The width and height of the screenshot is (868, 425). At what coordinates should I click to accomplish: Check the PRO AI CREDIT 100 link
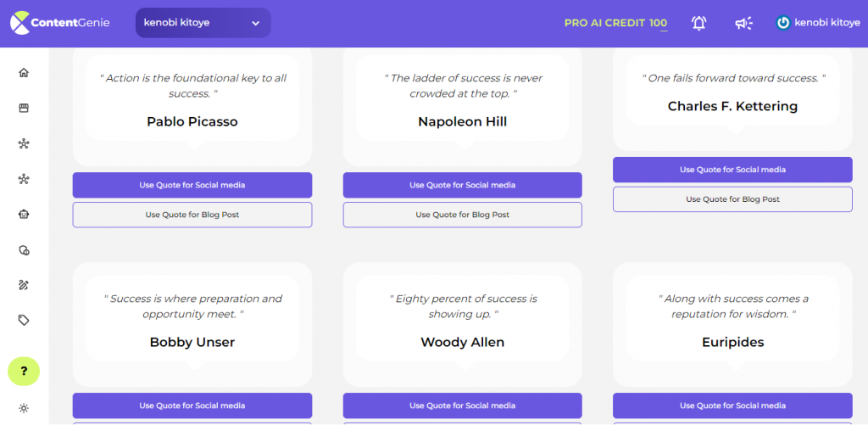pos(615,23)
